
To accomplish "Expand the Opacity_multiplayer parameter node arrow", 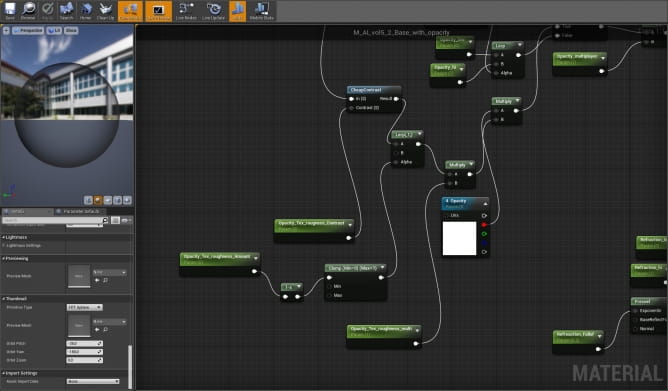I will pyautogui.click(x=603, y=58).
